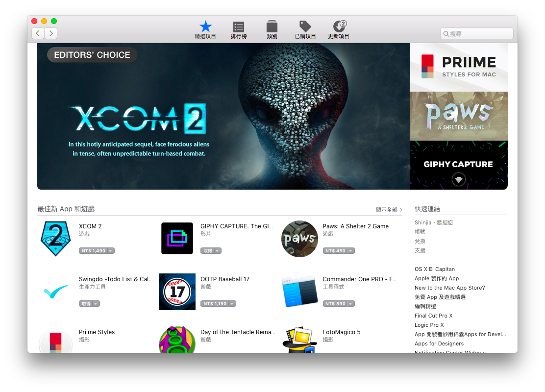Open the Final Cut Pro X link
The height and width of the screenshot is (392, 545).
433,316
